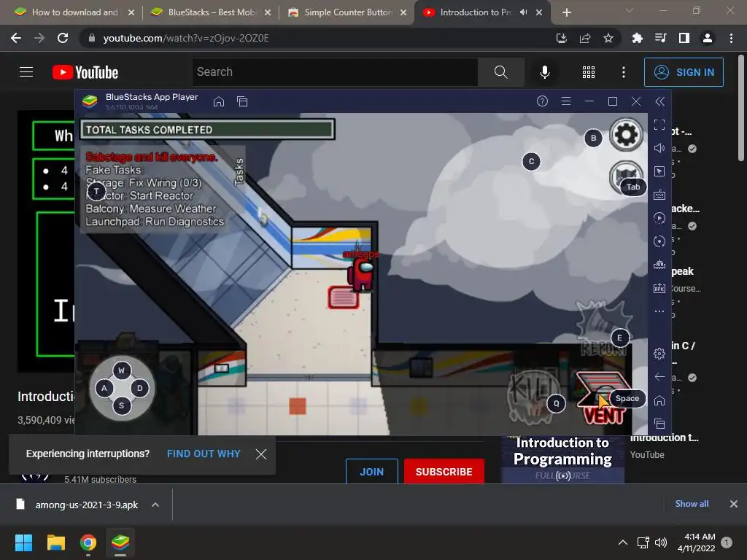The width and height of the screenshot is (747, 560).
Task: Open Chrome profile icon
Action: tap(708, 38)
